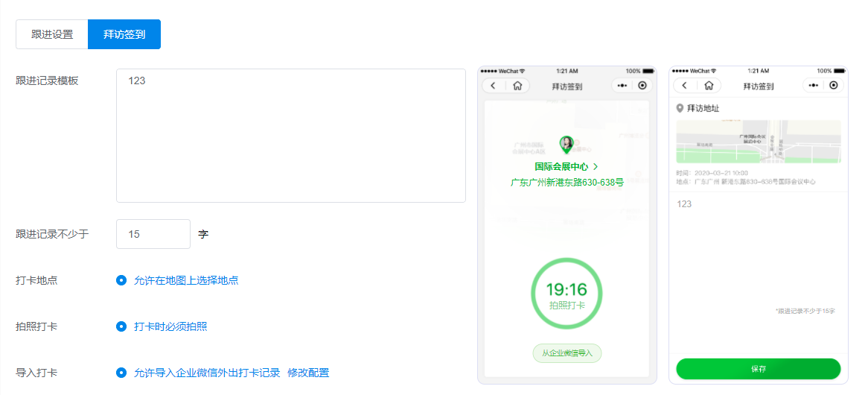Image resolution: width=868 pixels, height=395 pixels.
Task: Click the 修改配置 link
Action: click(x=308, y=373)
